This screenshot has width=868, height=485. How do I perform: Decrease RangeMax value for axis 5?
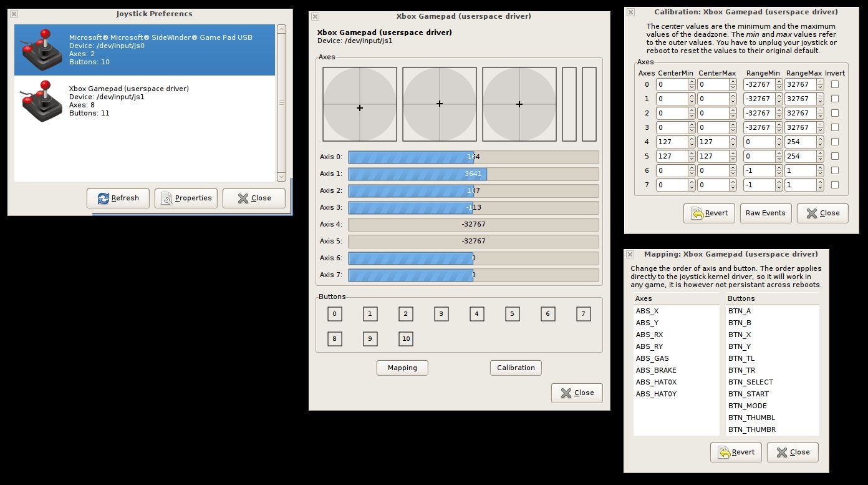pyautogui.click(x=820, y=159)
